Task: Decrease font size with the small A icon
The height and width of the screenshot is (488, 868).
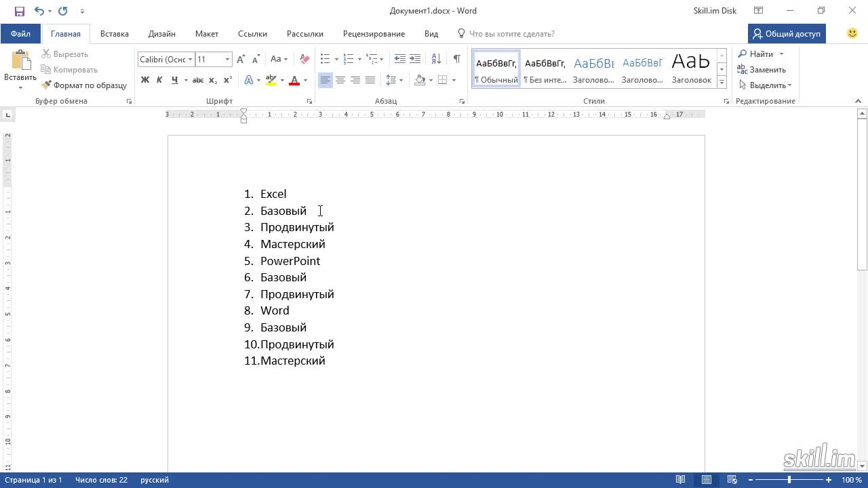Action: (x=256, y=60)
